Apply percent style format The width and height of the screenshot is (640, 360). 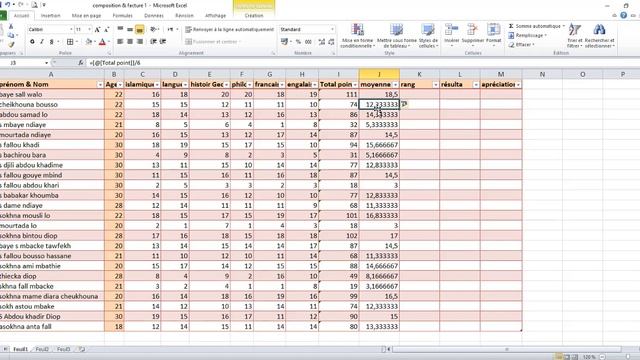(x=298, y=42)
